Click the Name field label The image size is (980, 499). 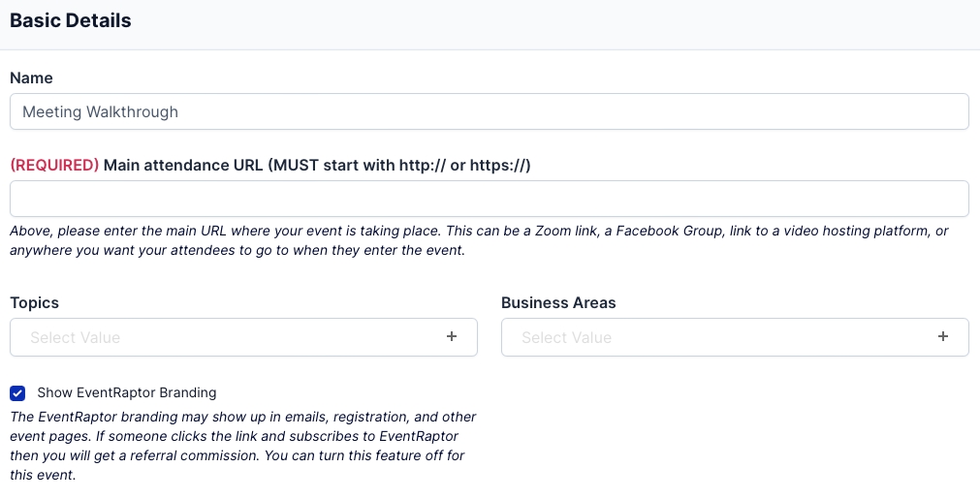pos(31,78)
